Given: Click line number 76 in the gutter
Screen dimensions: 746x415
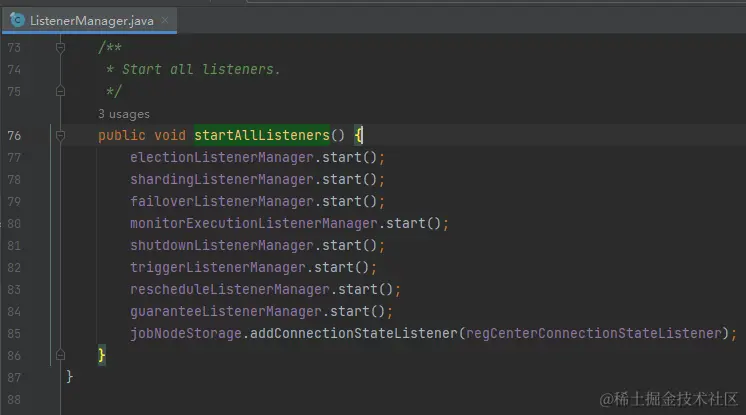Looking at the screenshot, I should tap(14, 136).
